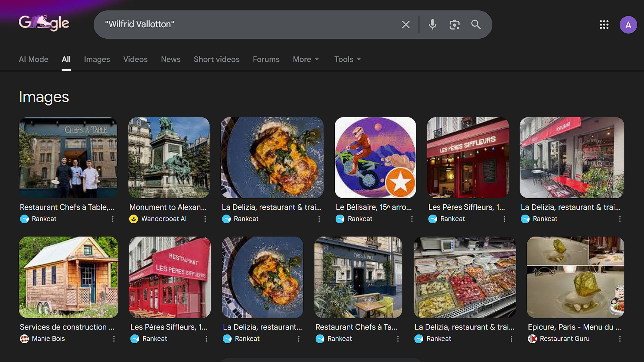This screenshot has height=362, width=644.
Task: Open AI Mode tab
Action: pyautogui.click(x=34, y=59)
